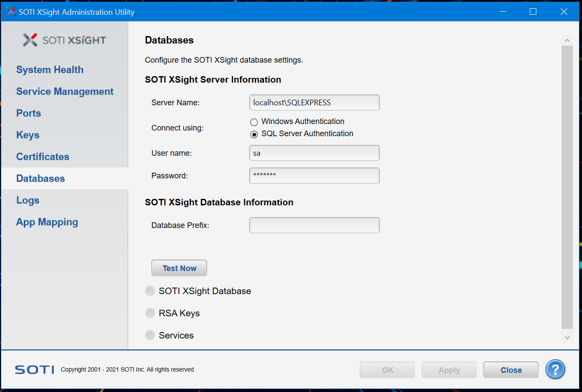Click the scrollbar down arrow
The height and width of the screenshot is (392, 582).
tap(567, 337)
